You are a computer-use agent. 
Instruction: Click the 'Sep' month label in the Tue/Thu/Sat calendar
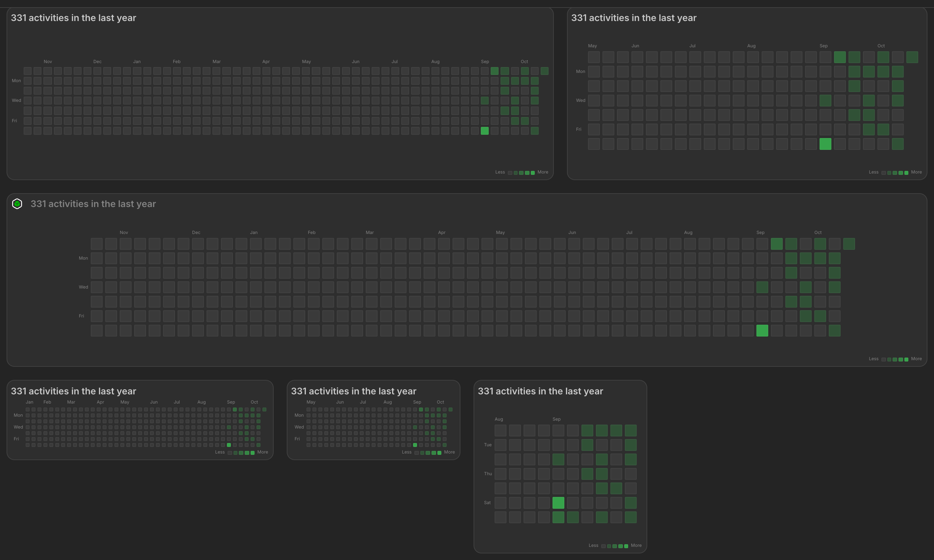556,419
